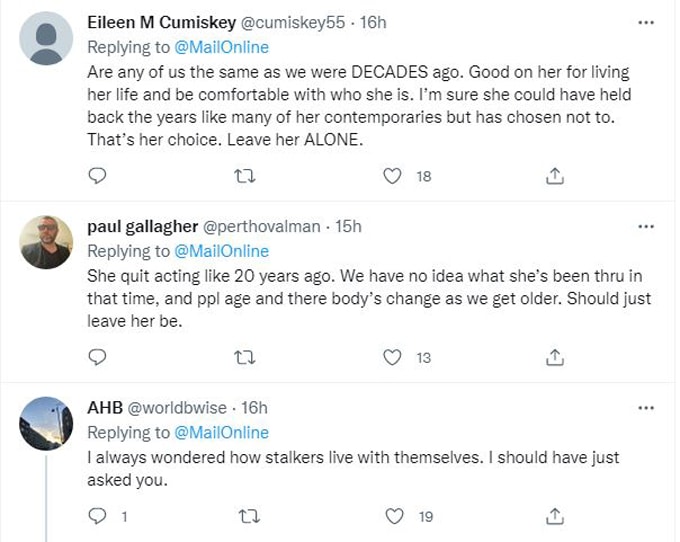Screen dimensions: 680x542
Task: Reply to AHB's tweet about stalkers
Action: point(97,516)
